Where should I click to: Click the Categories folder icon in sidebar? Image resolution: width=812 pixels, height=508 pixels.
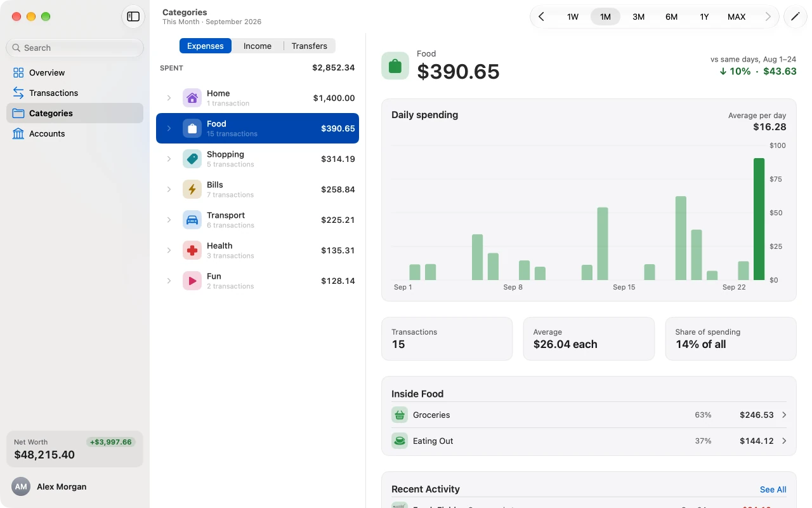tap(18, 113)
